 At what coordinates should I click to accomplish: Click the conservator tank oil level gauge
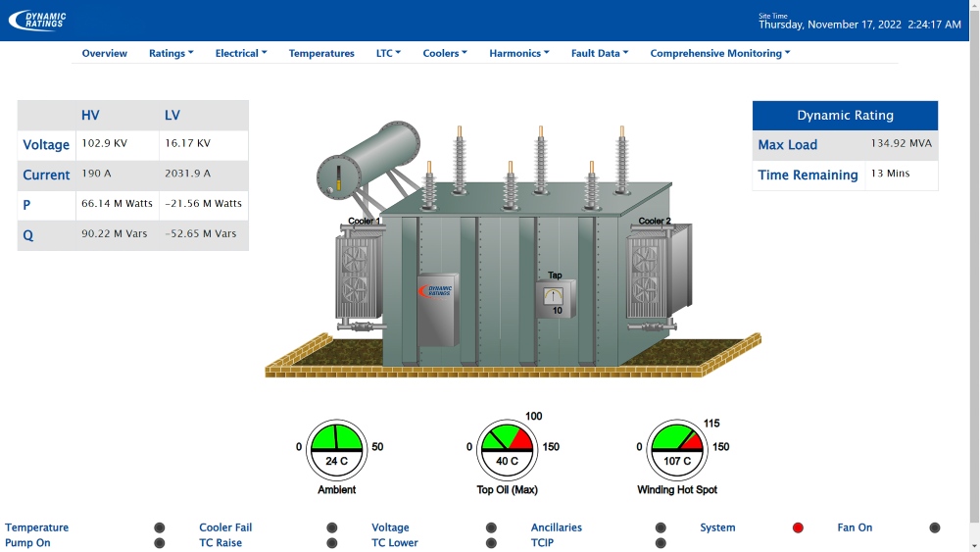tap(339, 177)
